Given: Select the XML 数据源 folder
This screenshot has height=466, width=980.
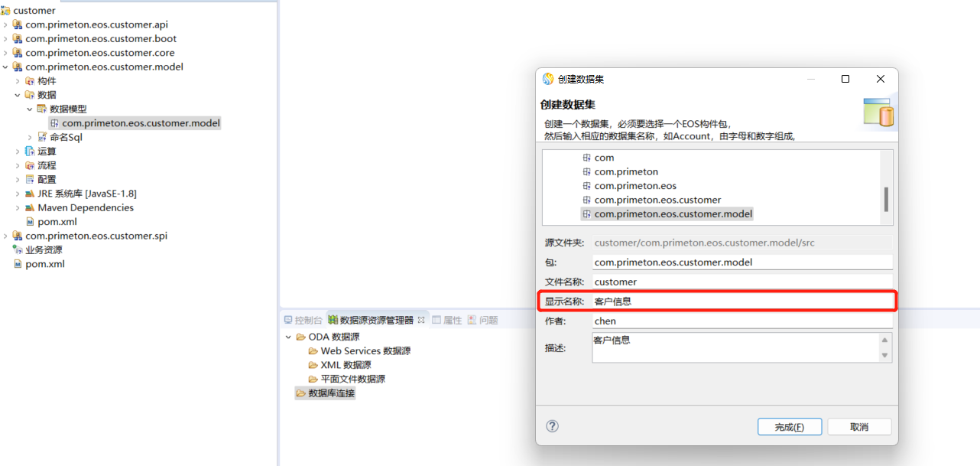Looking at the screenshot, I should [x=345, y=365].
